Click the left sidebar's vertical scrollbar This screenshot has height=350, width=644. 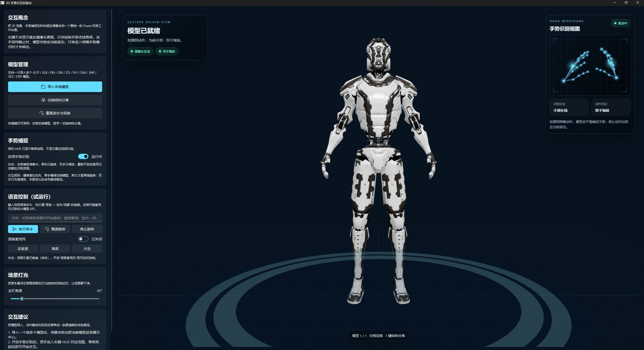(x=112, y=170)
